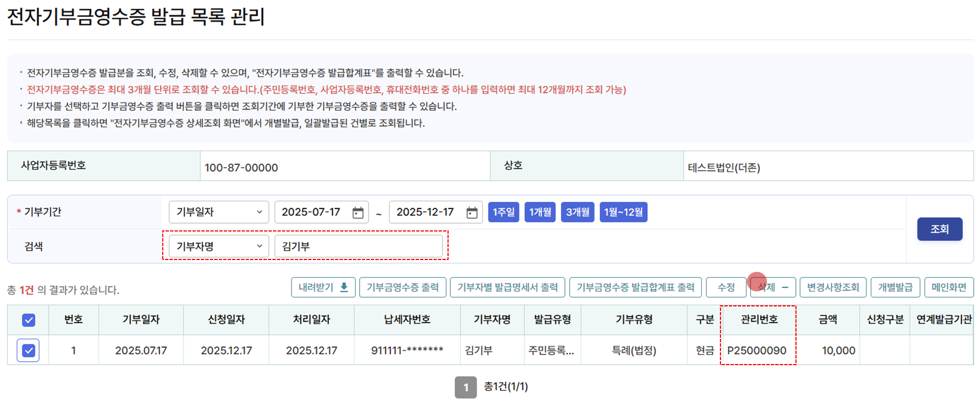Click the 삭제 delete button
The image size is (980, 411).
coord(772,287)
